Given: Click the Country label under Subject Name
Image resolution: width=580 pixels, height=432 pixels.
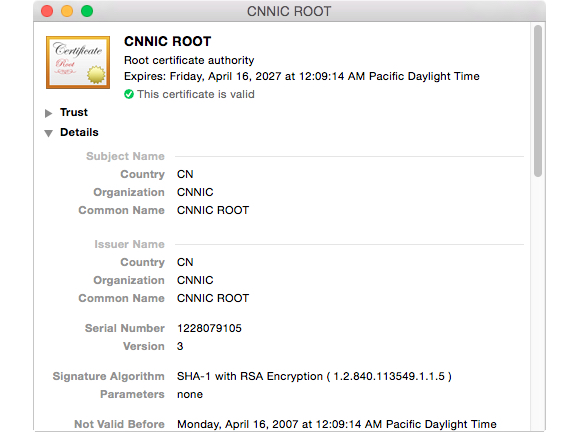Looking at the screenshot, I should 142,174.
